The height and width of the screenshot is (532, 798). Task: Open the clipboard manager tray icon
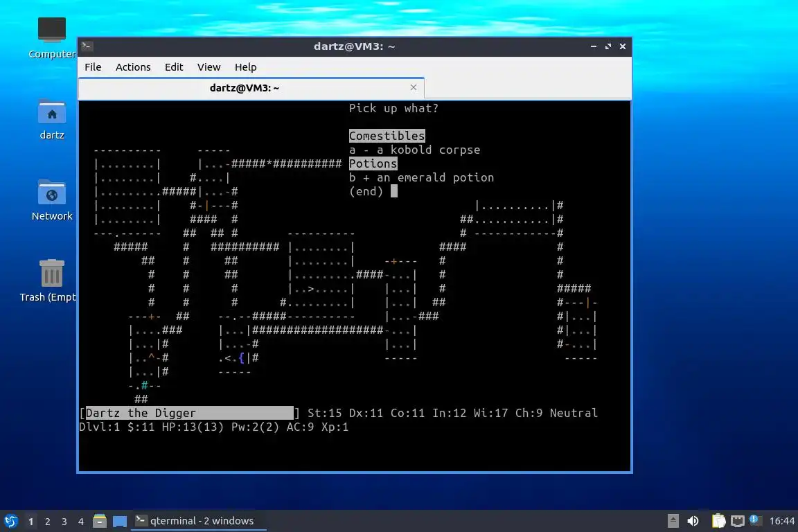[718, 521]
